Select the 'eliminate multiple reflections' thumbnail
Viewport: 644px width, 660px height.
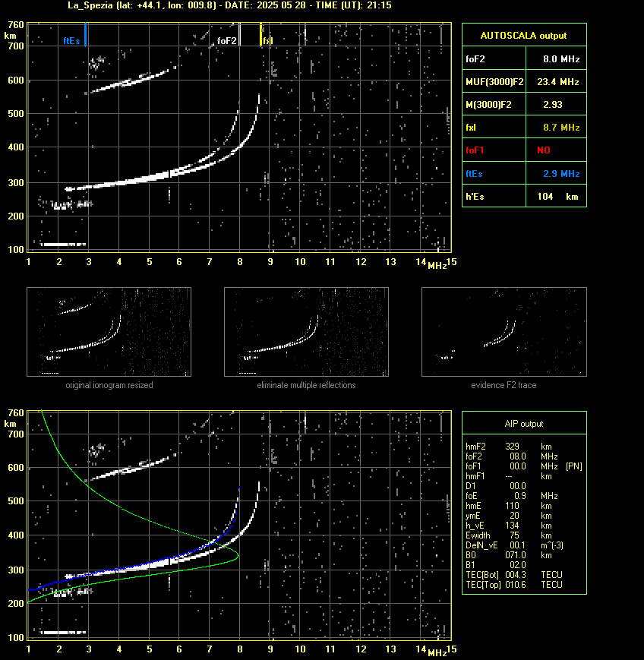point(306,332)
